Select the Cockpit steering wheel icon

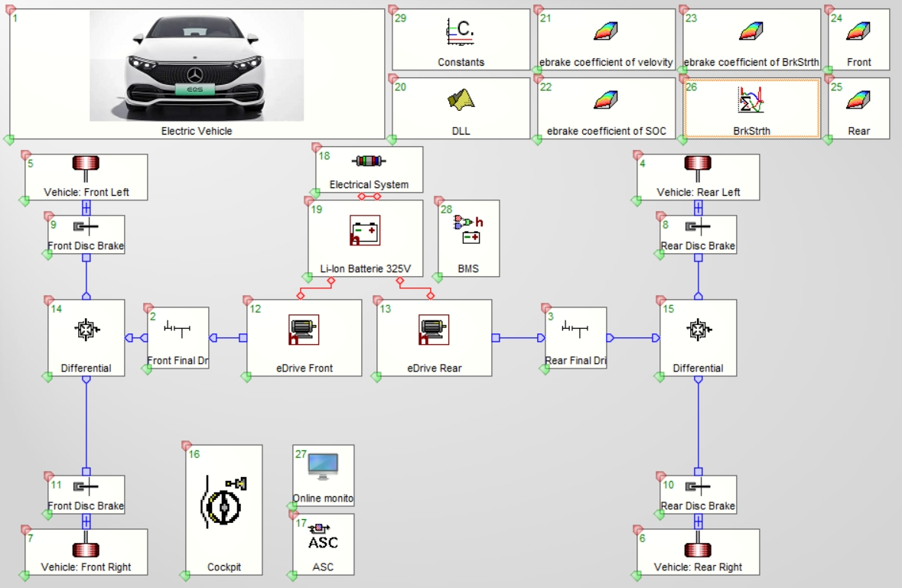point(223,501)
